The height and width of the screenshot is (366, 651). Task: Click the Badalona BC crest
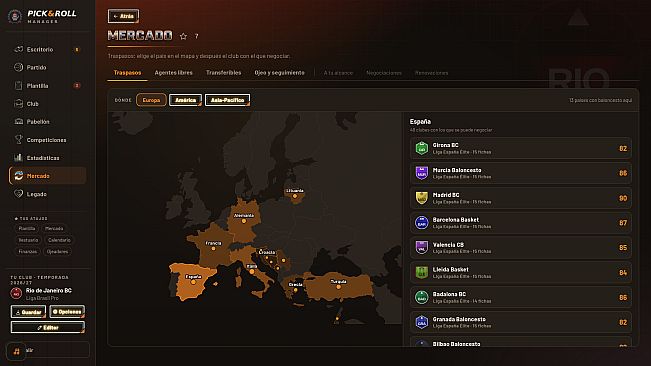(x=421, y=297)
